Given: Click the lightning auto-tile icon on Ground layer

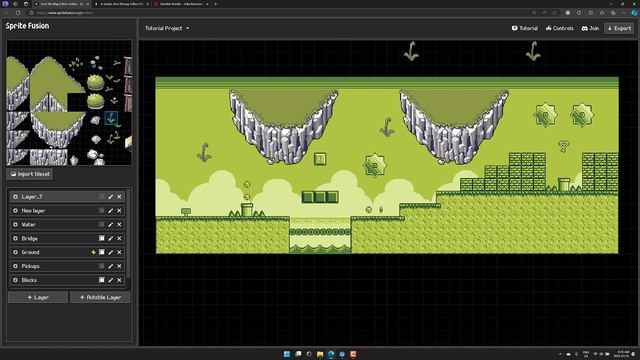Looking at the screenshot, I should [x=93, y=252].
